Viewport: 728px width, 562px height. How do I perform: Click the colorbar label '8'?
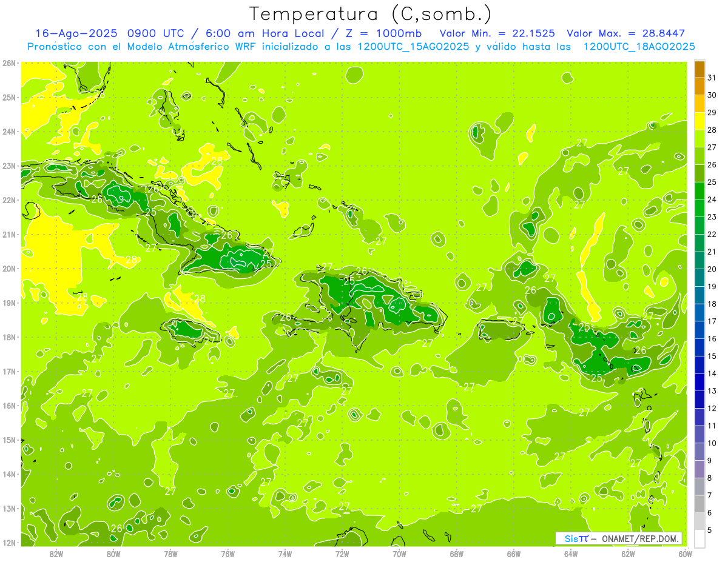pos(710,478)
